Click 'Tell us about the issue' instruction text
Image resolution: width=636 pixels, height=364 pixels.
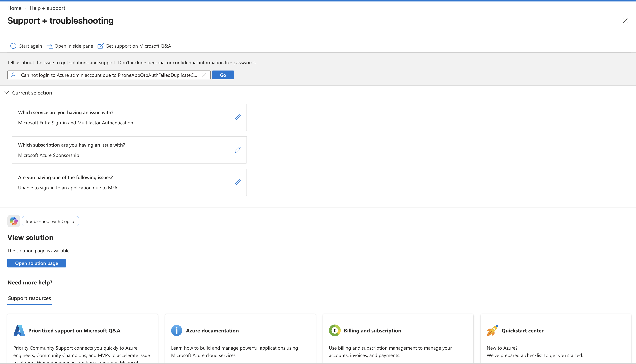132,63
